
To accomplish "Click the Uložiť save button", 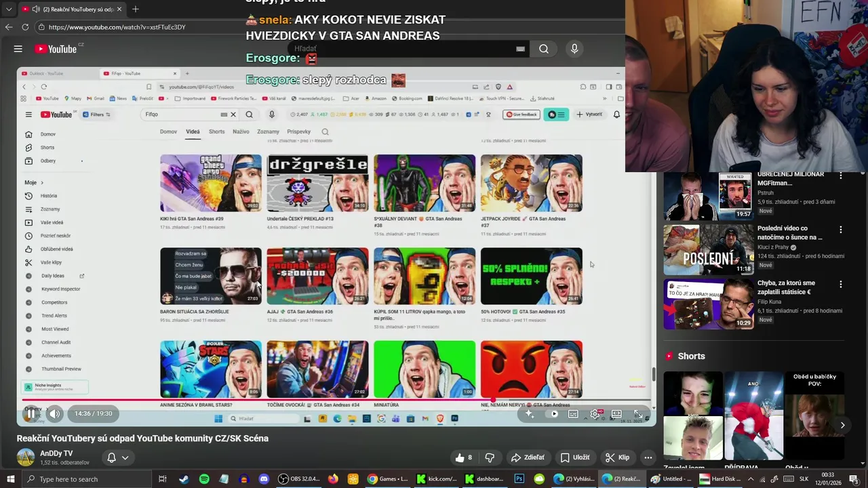I will pos(575,457).
